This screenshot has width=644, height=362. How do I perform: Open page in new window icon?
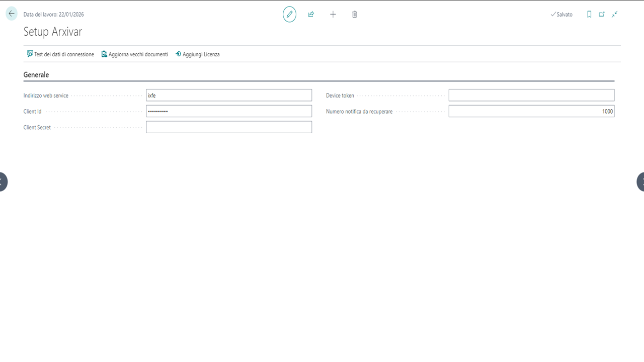(602, 15)
